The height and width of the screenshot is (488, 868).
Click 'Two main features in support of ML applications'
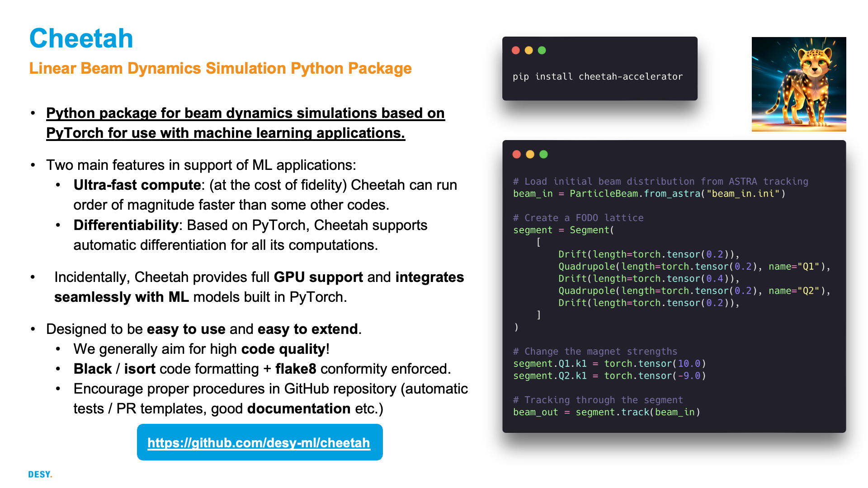pyautogui.click(x=201, y=165)
